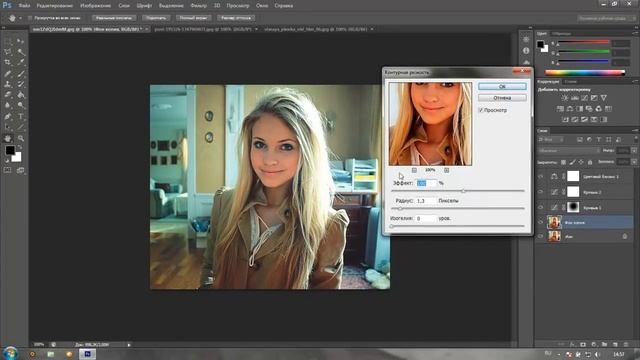The width and height of the screenshot is (640, 360).
Task: Click Отмена in the sharpen dialog
Action: coord(502,98)
